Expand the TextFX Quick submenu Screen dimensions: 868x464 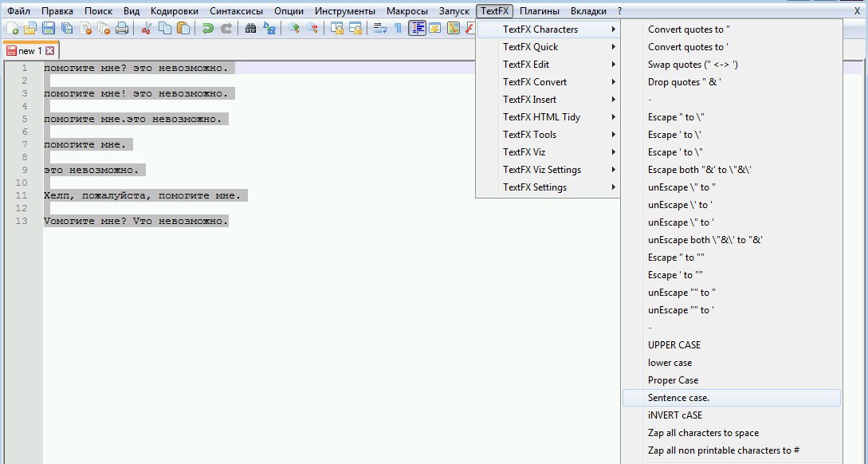coord(548,47)
